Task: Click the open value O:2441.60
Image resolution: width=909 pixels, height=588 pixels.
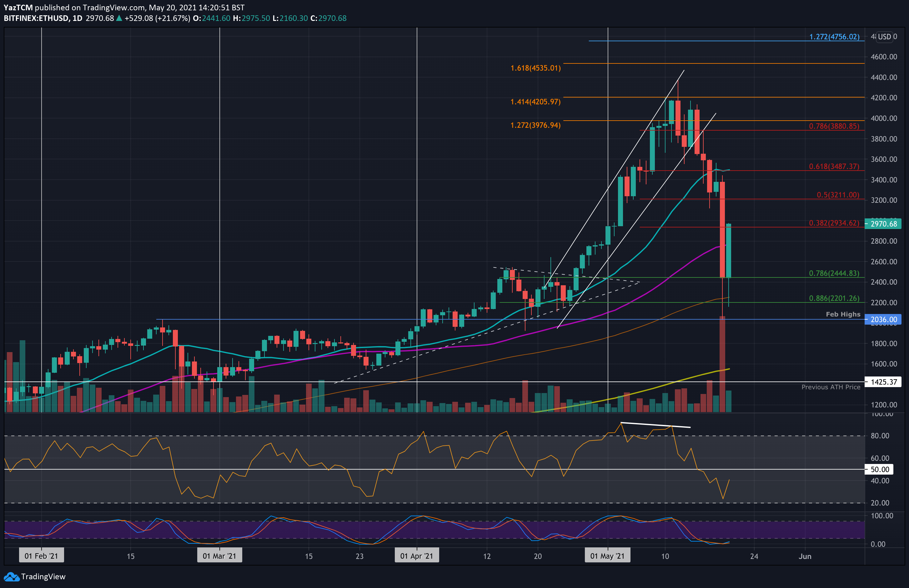Action: [212, 18]
